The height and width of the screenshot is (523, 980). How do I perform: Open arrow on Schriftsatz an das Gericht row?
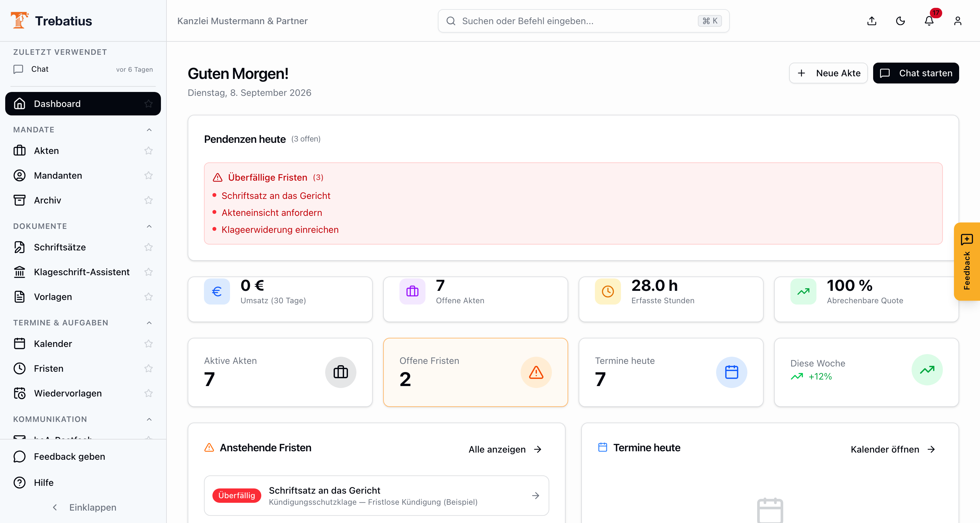[x=535, y=495]
